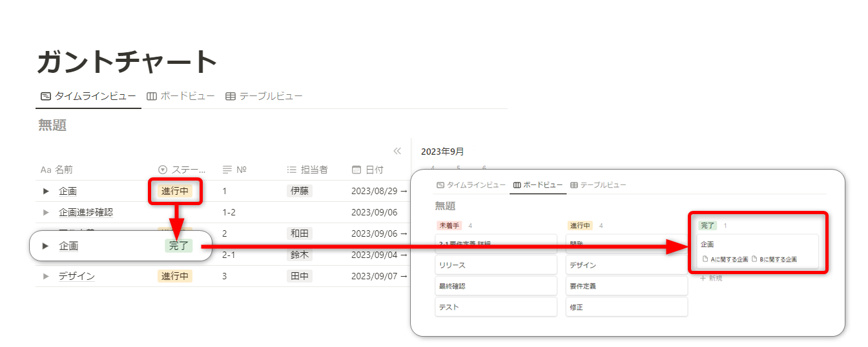Open the Bに関する企画 page icon
The width and height of the screenshot is (868, 347).
coord(754,259)
